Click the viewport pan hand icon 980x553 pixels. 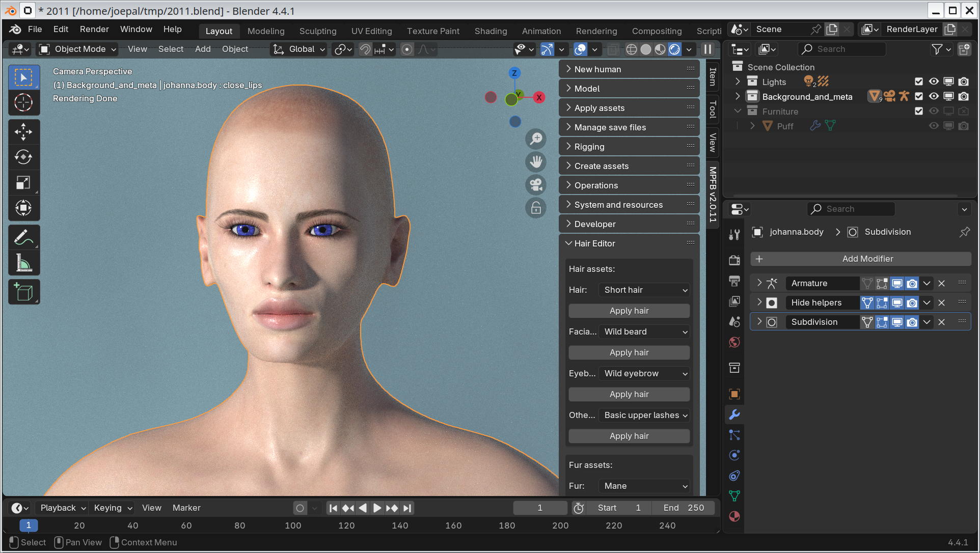coord(536,162)
